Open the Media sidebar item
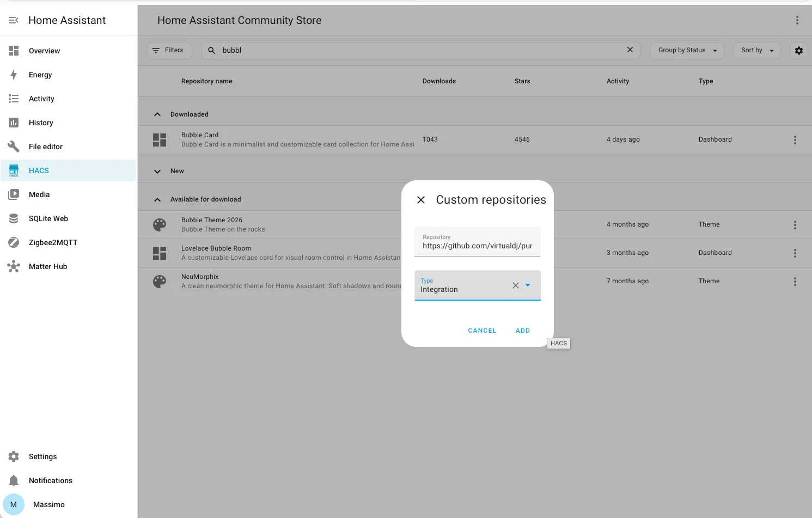The image size is (812, 518). point(68,194)
